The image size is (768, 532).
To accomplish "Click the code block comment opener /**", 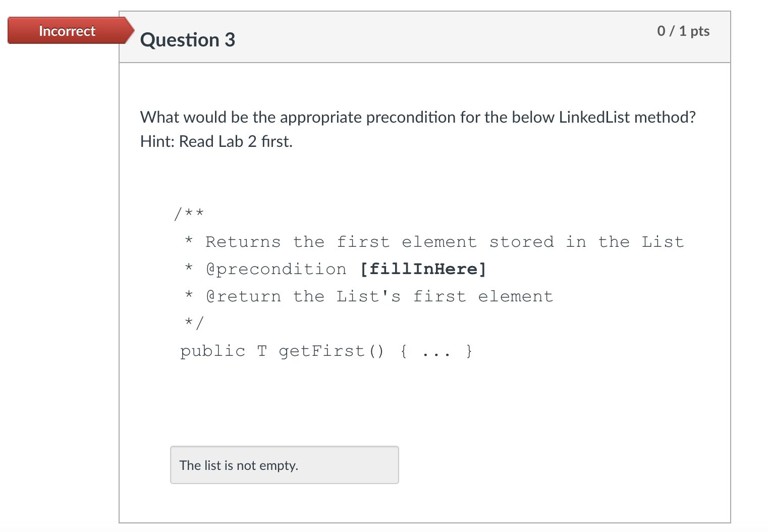I will pos(189,213).
